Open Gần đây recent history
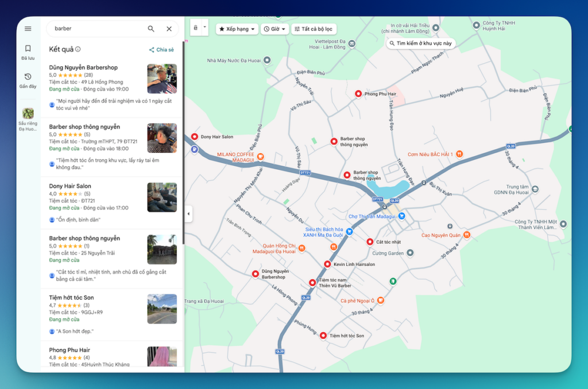 [x=28, y=80]
